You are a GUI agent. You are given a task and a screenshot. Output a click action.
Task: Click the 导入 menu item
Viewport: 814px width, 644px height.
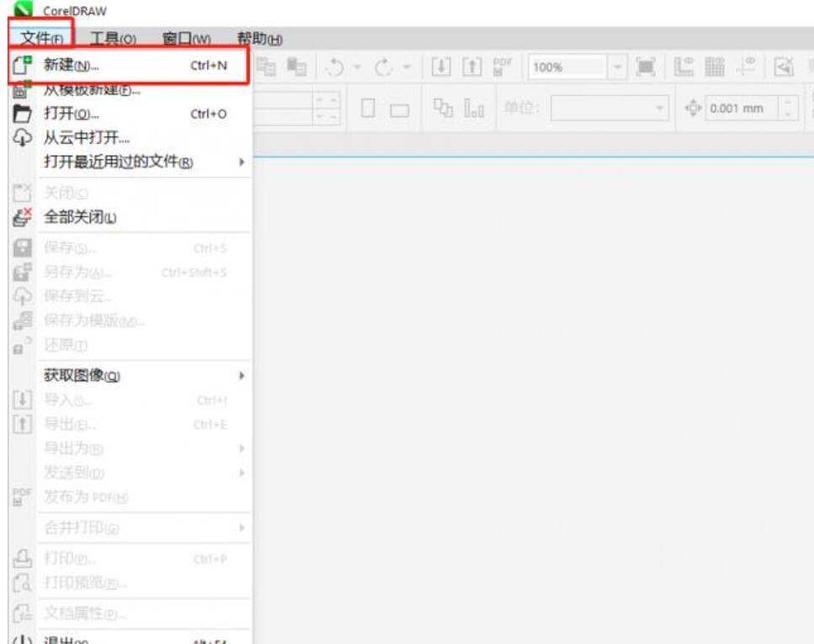coord(130,400)
